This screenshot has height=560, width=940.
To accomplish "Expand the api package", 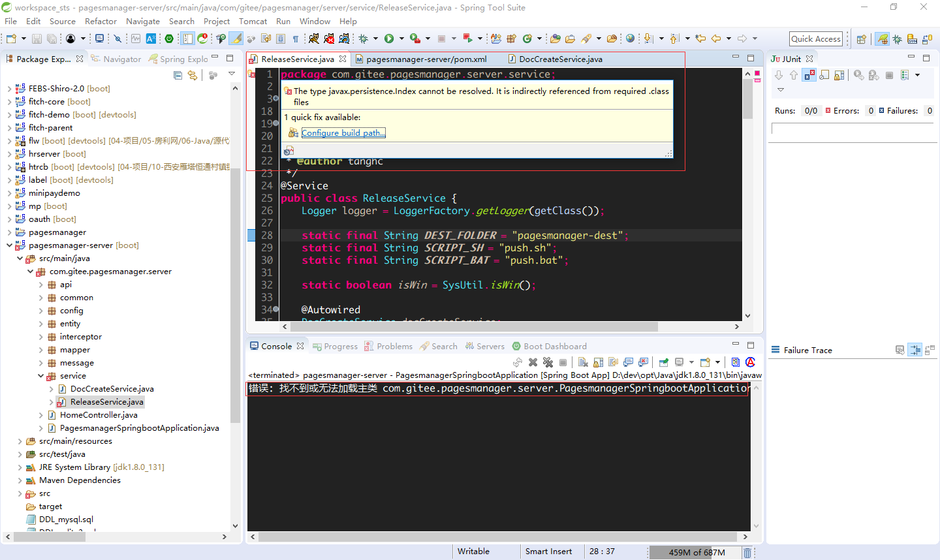I will (x=40, y=285).
